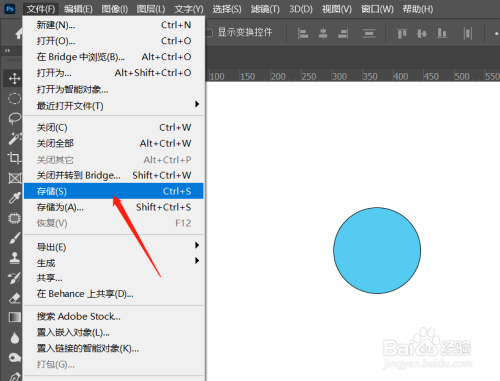Open the 滤镜(T) menu
Viewport: 500px width, 381px height.
[x=265, y=9]
